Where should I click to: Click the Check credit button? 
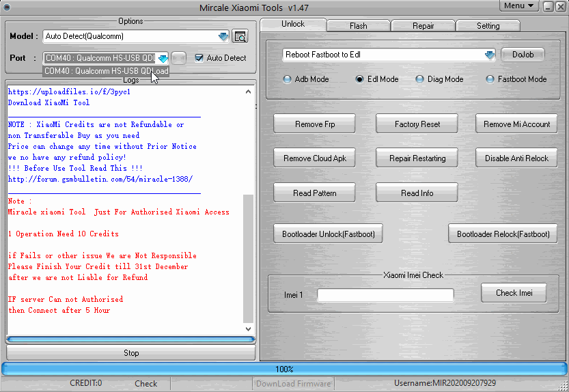pos(146,384)
